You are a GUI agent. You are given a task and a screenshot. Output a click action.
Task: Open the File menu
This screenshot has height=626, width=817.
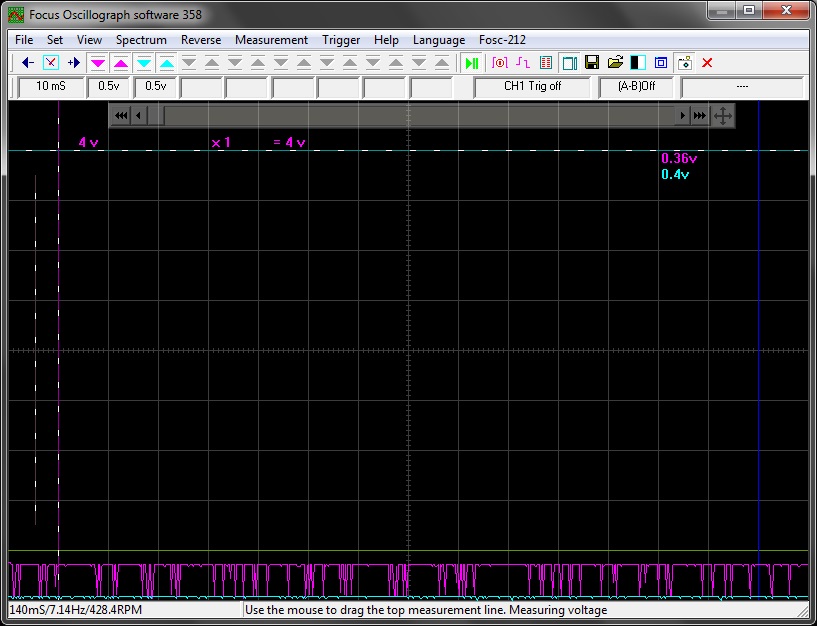pyautogui.click(x=24, y=40)
